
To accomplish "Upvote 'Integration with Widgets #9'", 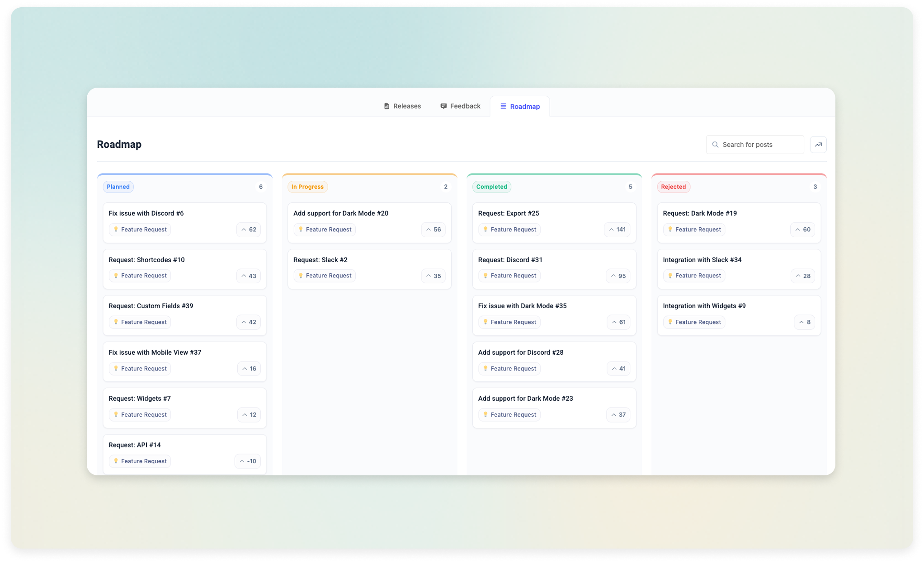I will pyautogui.click(x=804, y=322).
